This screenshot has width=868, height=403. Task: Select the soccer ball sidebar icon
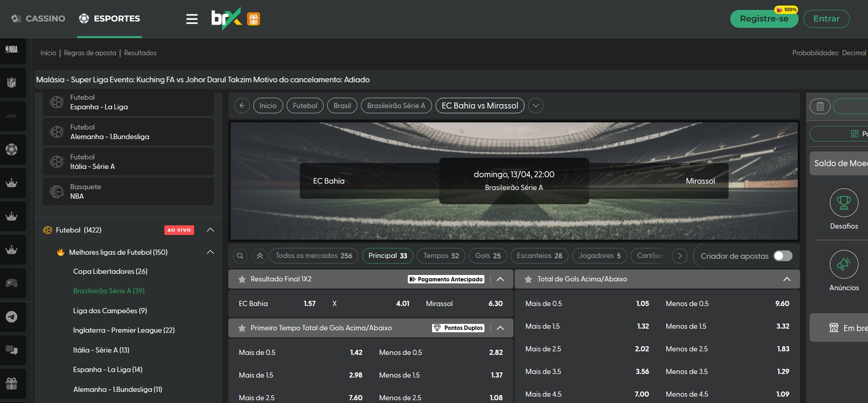click(x=12, y=149)
